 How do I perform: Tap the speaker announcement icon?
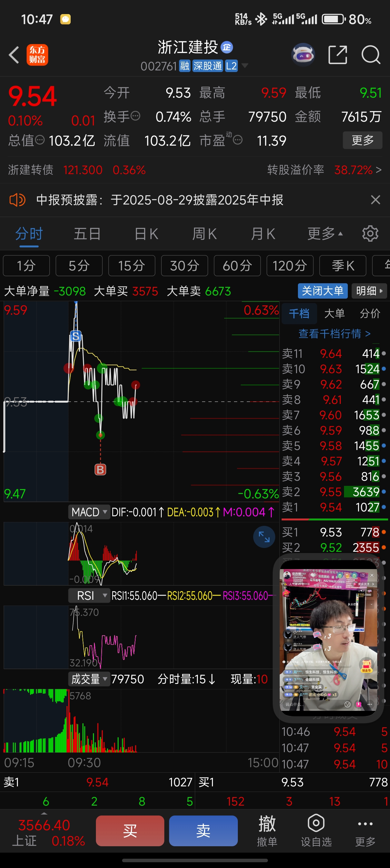point(17,200)
